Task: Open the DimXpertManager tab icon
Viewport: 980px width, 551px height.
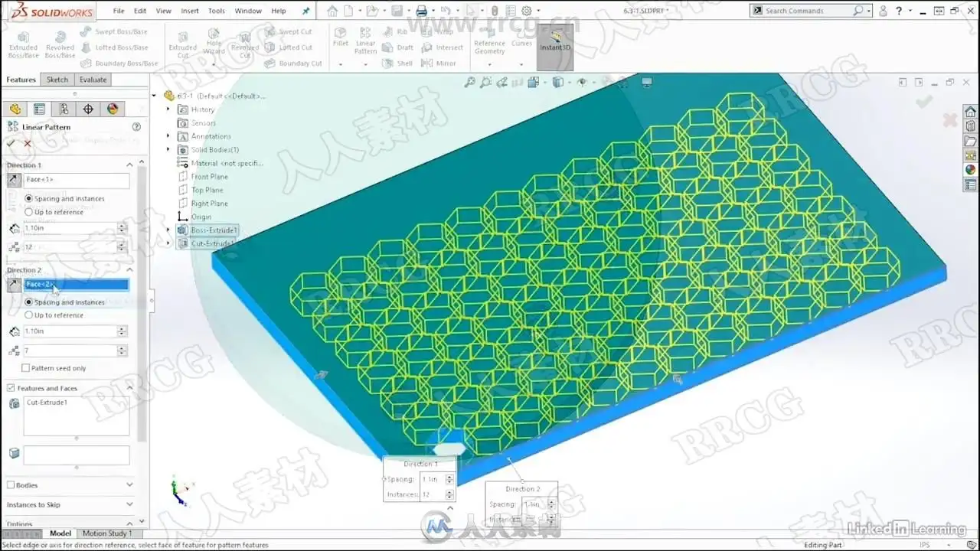Action: pyautogui.click(x=88, y=109)
